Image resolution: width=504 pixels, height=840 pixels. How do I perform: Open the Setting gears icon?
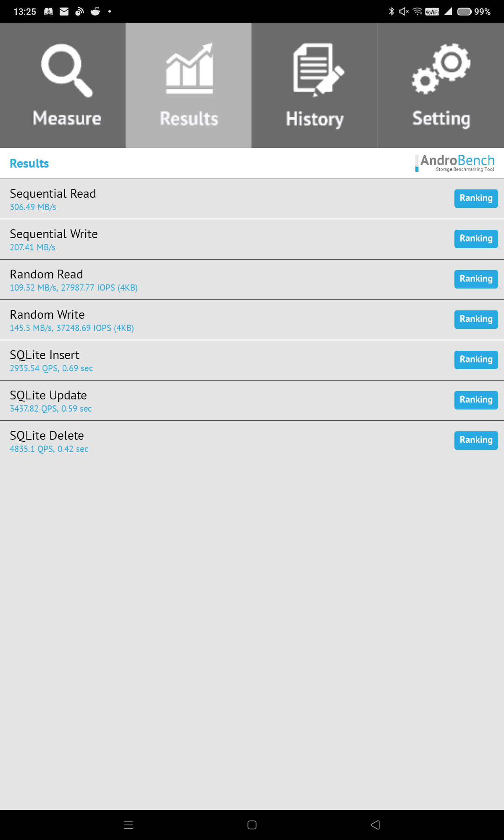pyautogui.click(x=441, y=68)
